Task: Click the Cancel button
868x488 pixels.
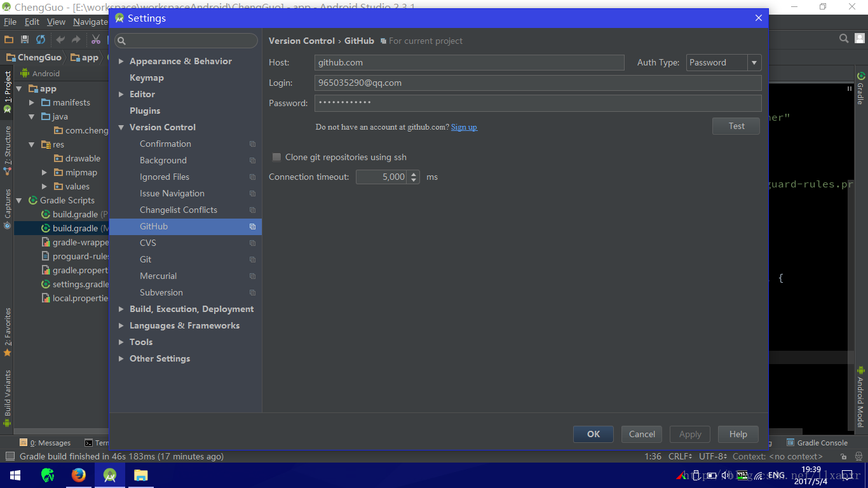Action: pos(642,434)
